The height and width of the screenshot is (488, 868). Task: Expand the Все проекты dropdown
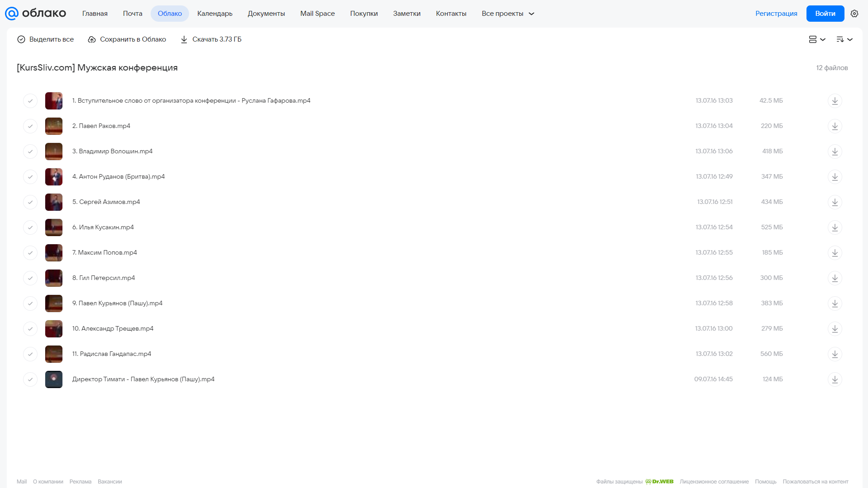click(x=508, y=14)
